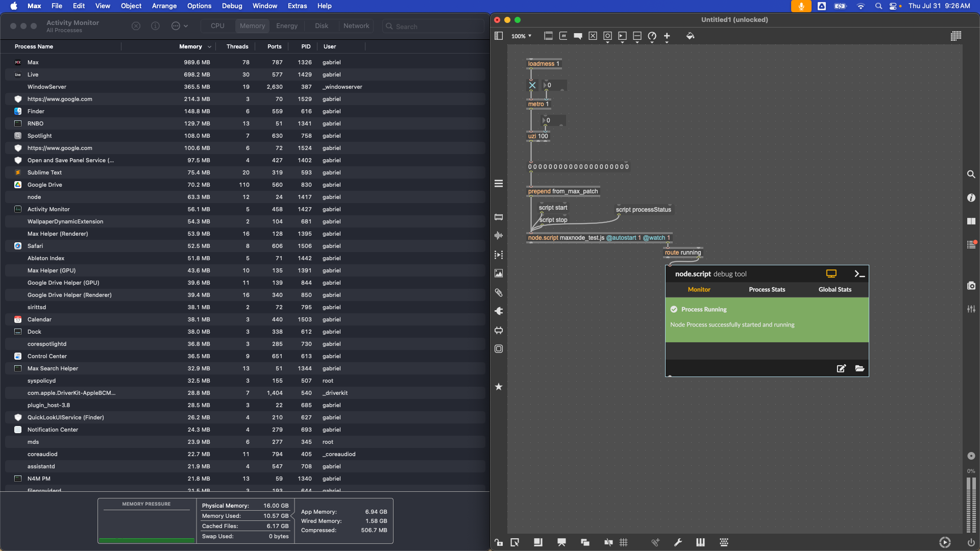Image resolution: width=980 pixels, height=551 pixels.
Task: Switch to the Disk tab
Action: tap(322, 26)
